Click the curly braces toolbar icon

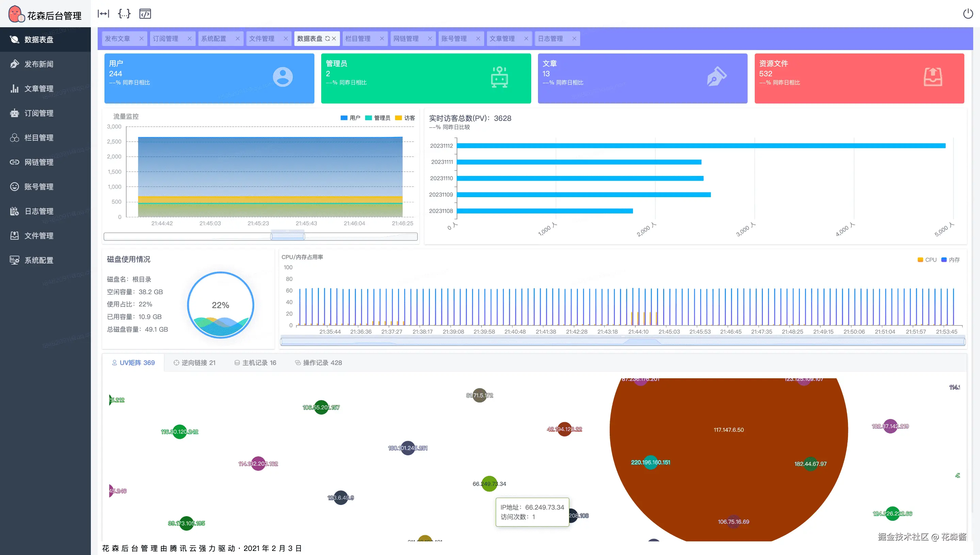pyautogui.click(x=124, y=14)
